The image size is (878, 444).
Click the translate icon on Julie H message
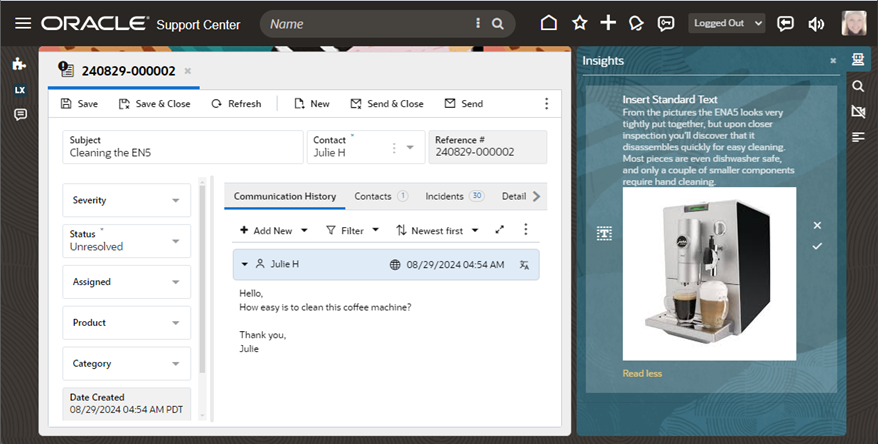(x=524, y=265)
